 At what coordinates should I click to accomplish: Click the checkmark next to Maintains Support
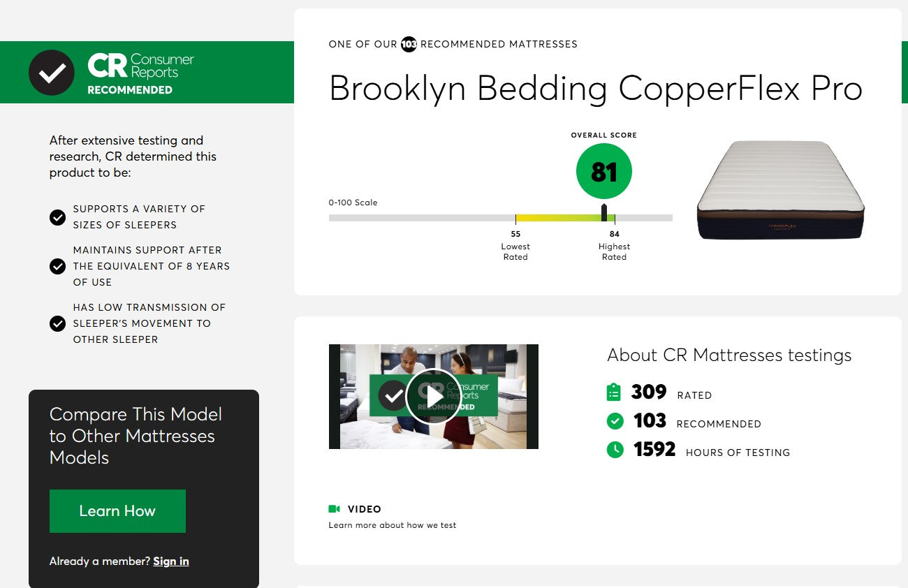(x=58, y=266)
